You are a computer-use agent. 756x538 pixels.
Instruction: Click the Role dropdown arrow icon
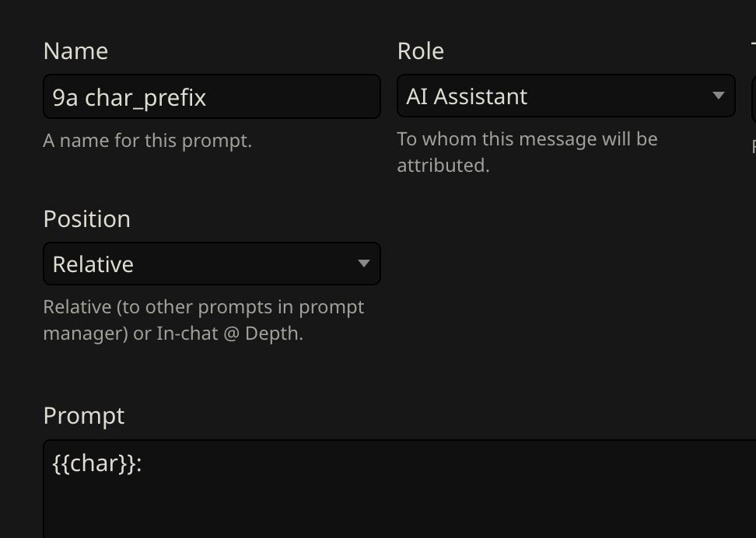point(718,96)
